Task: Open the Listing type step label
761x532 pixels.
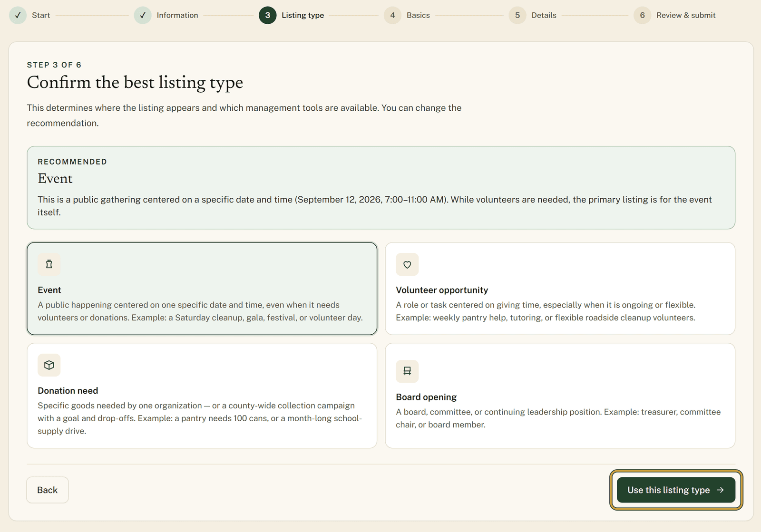Action: pyautogui.click(x=303, y=15)
